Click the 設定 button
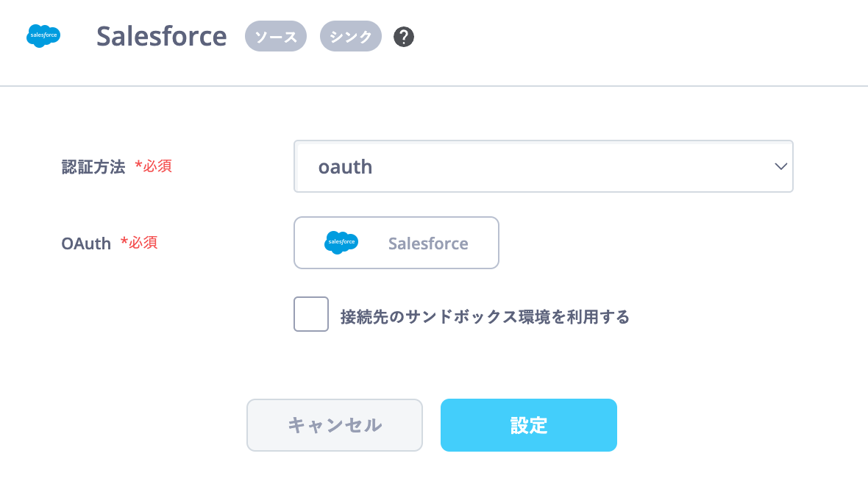This screenshot has width=868, height=484. [x=529, y=424]
